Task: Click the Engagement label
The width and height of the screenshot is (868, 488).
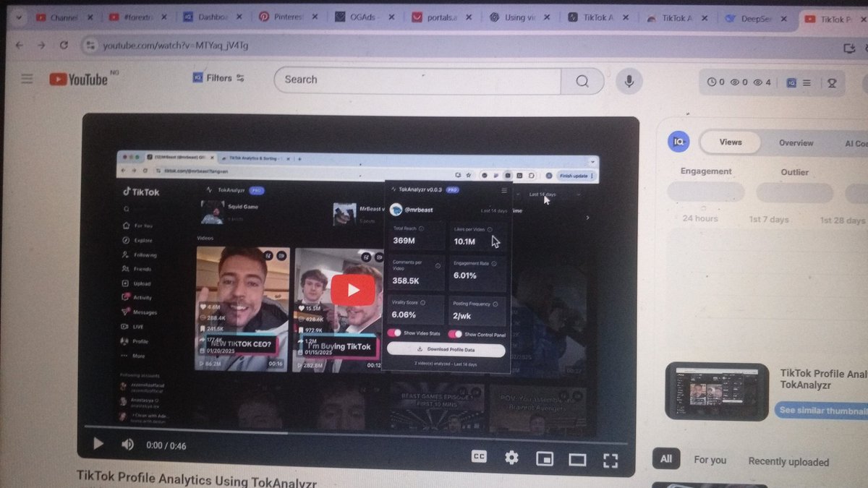Action: click(706, 171)
